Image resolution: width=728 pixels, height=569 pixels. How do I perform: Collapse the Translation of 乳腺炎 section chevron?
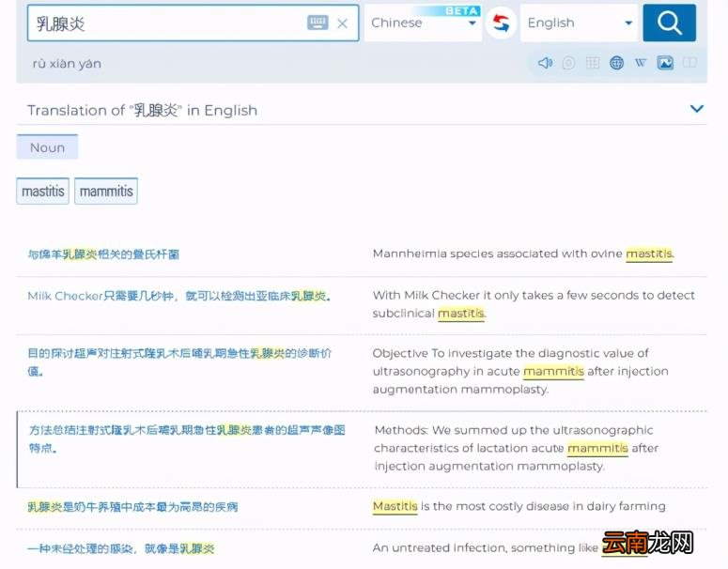(x=696, y=109)
